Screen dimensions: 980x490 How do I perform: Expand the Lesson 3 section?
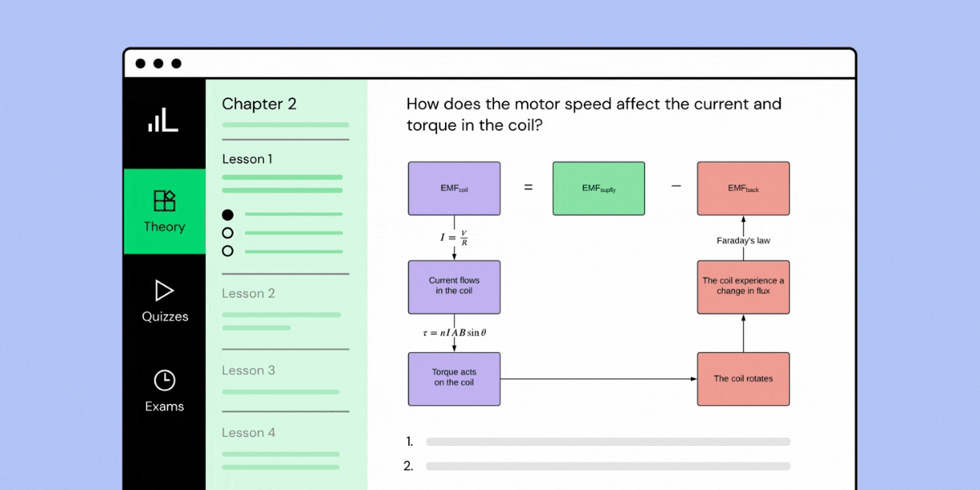248,370
